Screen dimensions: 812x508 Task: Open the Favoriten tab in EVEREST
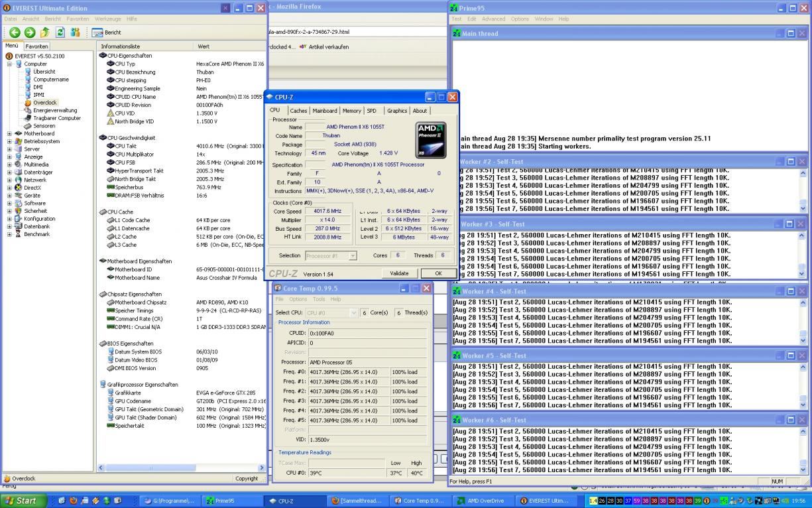(x=37, y=46)
